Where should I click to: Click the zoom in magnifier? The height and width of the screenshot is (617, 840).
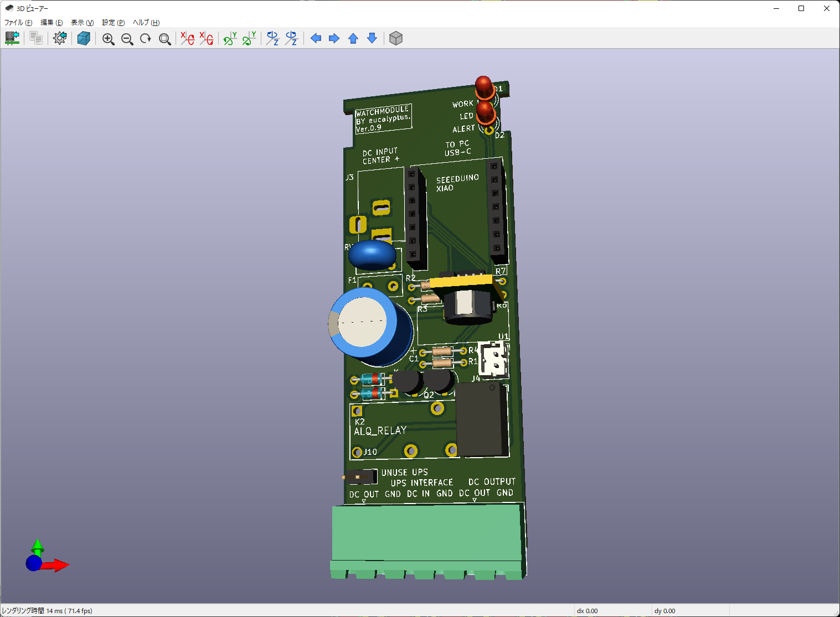[x=108, y=39]
